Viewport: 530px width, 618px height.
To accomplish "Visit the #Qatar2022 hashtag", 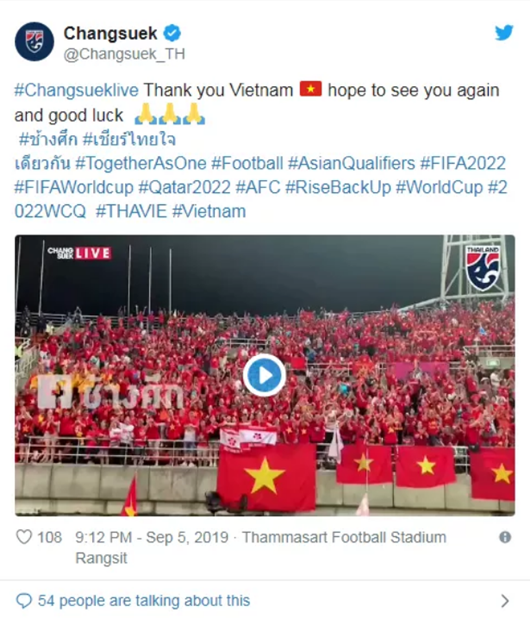I will (x=184, y=187).
